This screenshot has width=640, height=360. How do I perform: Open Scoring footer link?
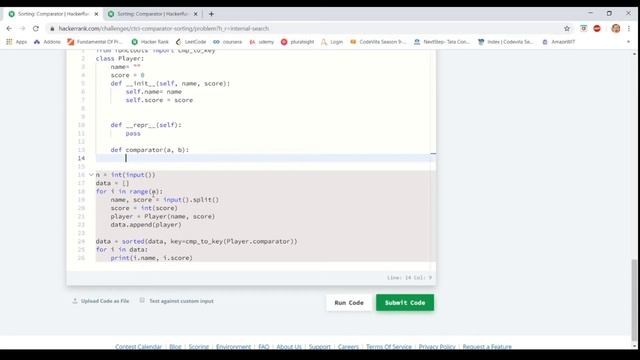coord(199,347)
